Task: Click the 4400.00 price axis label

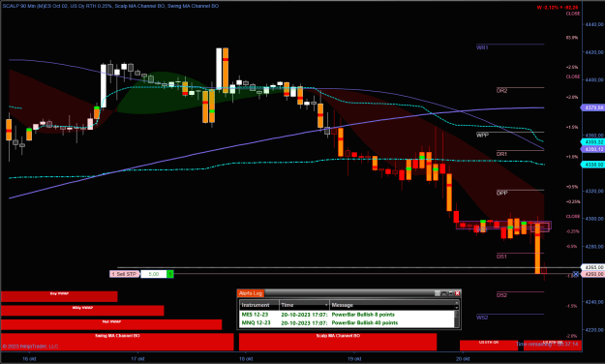Action: (594, 80)
